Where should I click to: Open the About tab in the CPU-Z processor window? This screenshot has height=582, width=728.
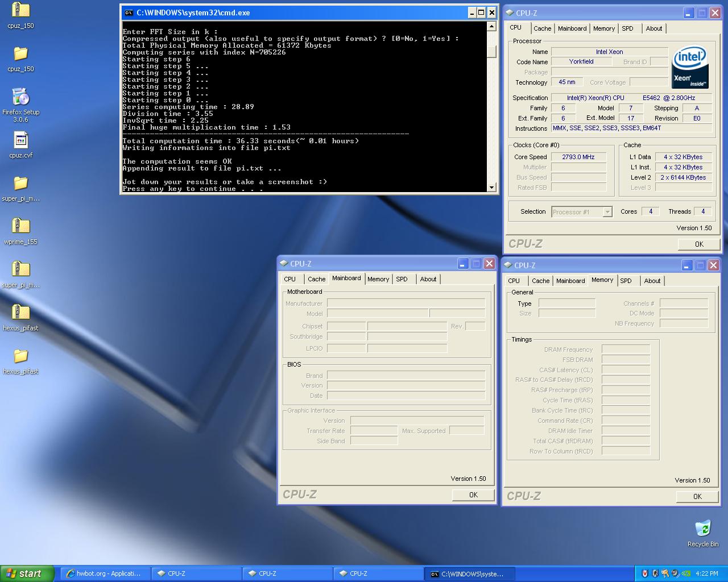click(x=654, y=28)
